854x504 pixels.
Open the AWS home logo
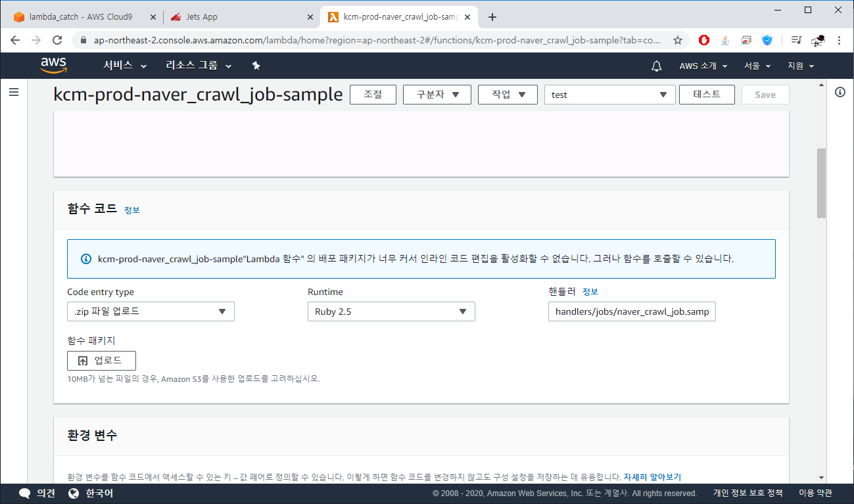click(53, 66)
